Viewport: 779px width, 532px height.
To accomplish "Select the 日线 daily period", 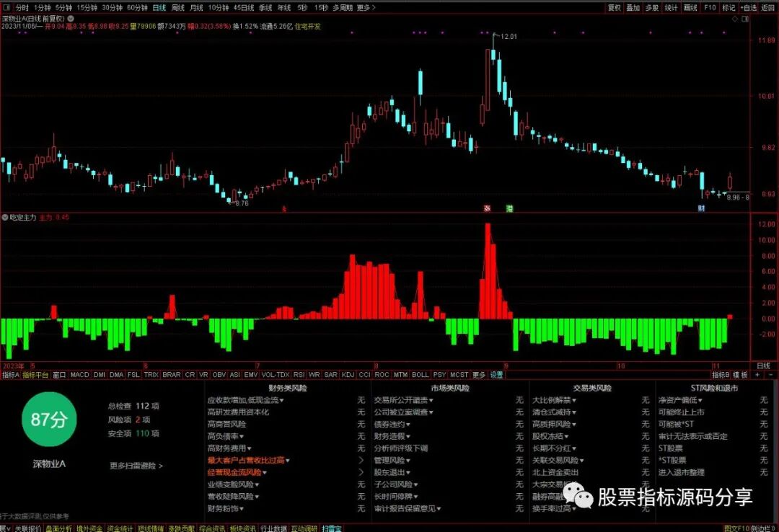I will [159, 7].
